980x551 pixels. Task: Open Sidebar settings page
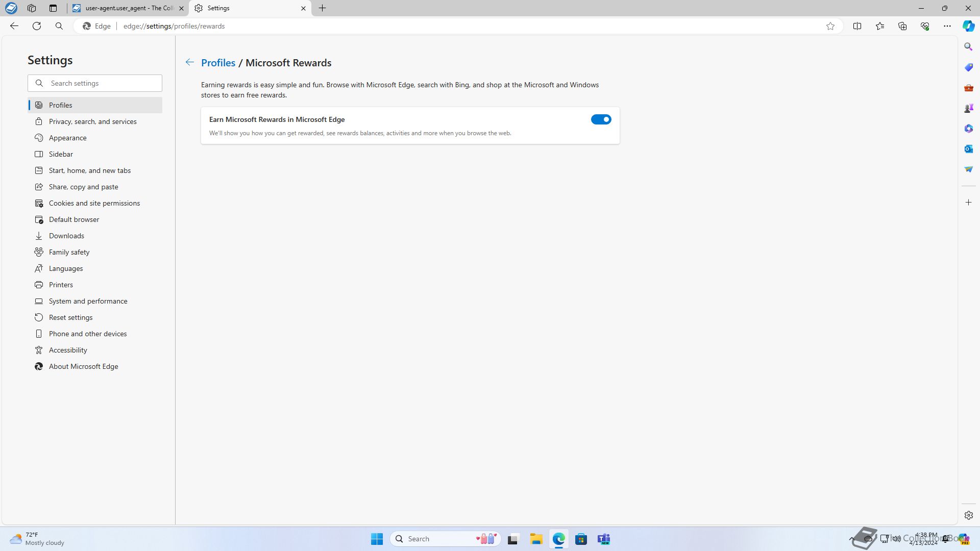tap(95, 154)
